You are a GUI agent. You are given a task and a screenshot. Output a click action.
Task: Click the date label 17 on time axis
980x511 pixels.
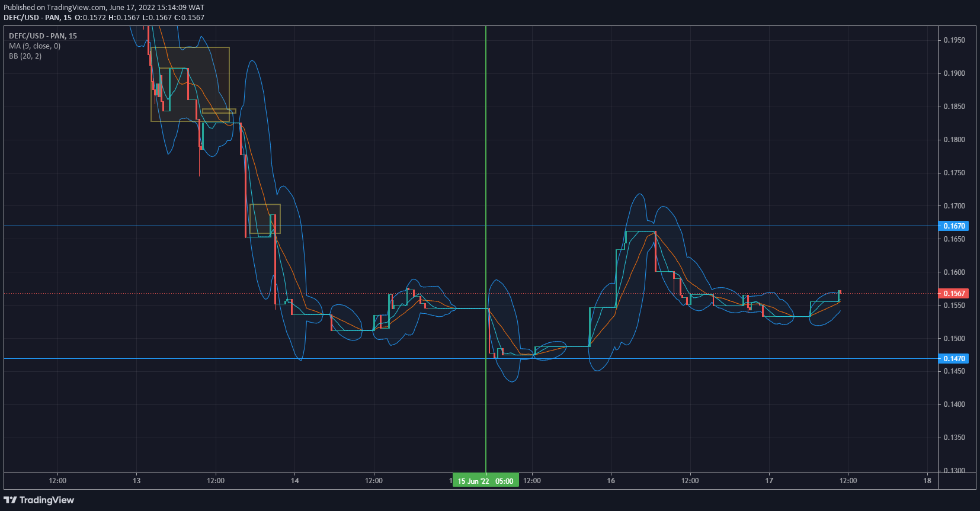coord(769,481)
